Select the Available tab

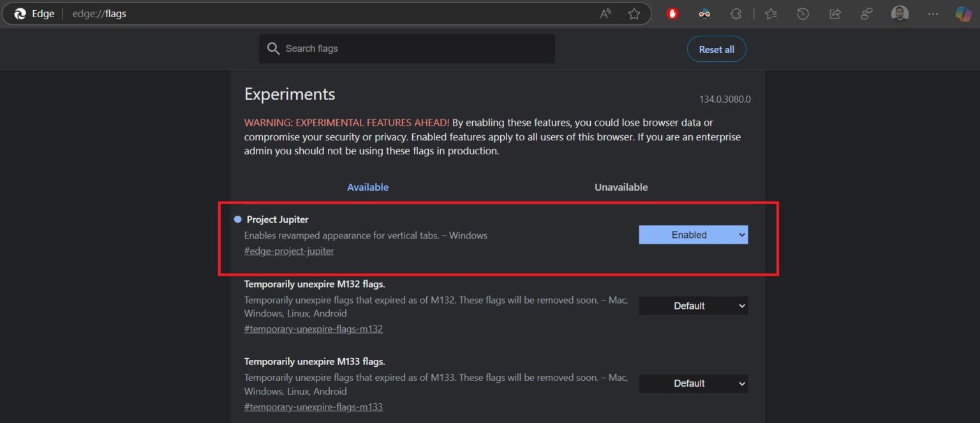click(367, 187)
